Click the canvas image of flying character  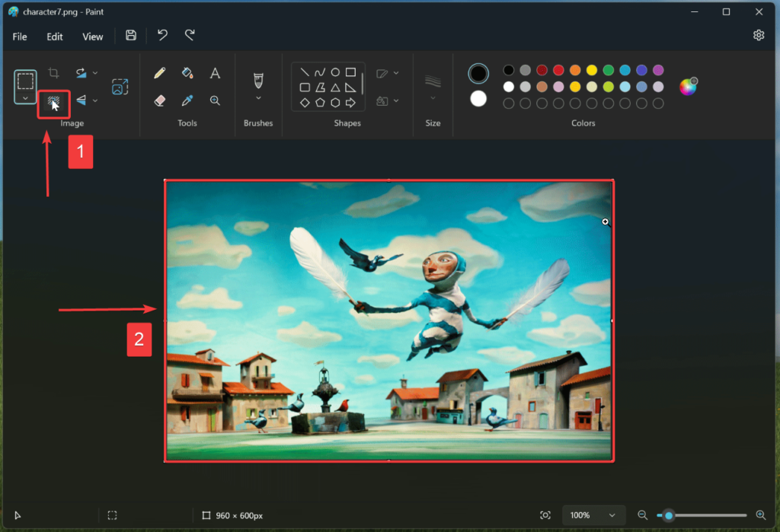[389, 320]
